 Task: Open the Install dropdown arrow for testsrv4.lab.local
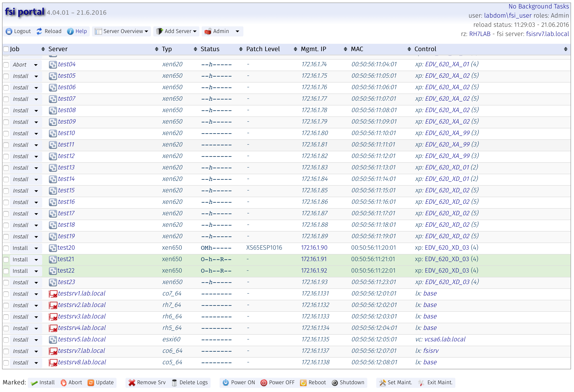[36, 329]
